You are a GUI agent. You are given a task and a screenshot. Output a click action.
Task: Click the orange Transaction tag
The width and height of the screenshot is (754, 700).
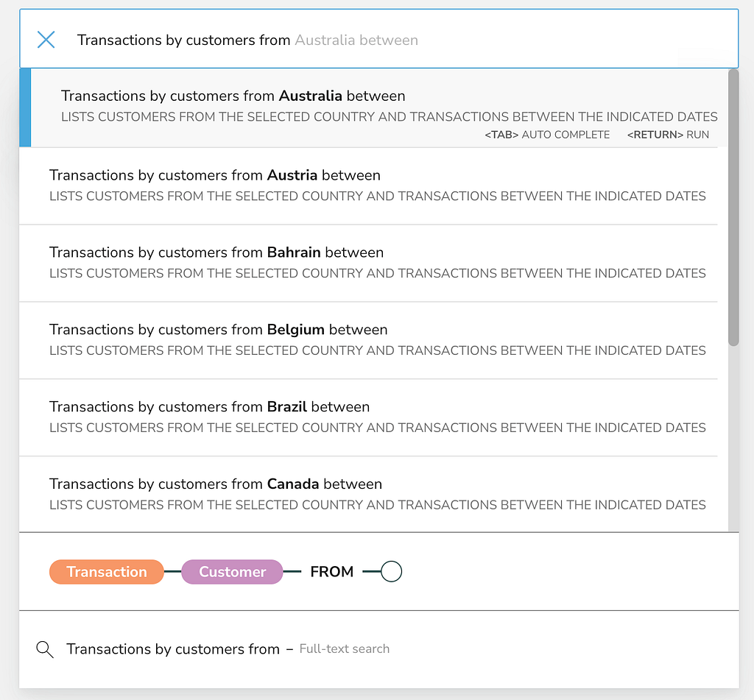pyautogui.click(x=107, y=572)
